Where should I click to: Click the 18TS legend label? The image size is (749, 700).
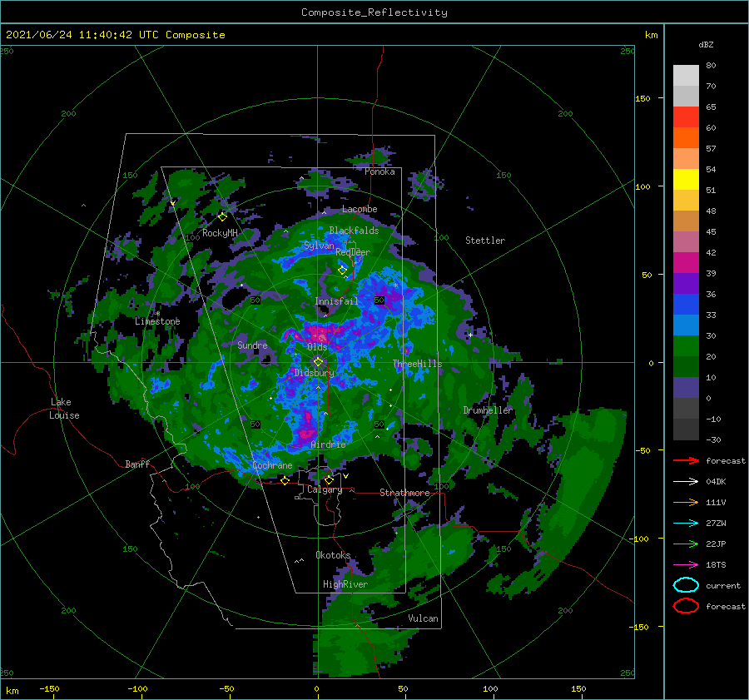(x=716, y=565)
